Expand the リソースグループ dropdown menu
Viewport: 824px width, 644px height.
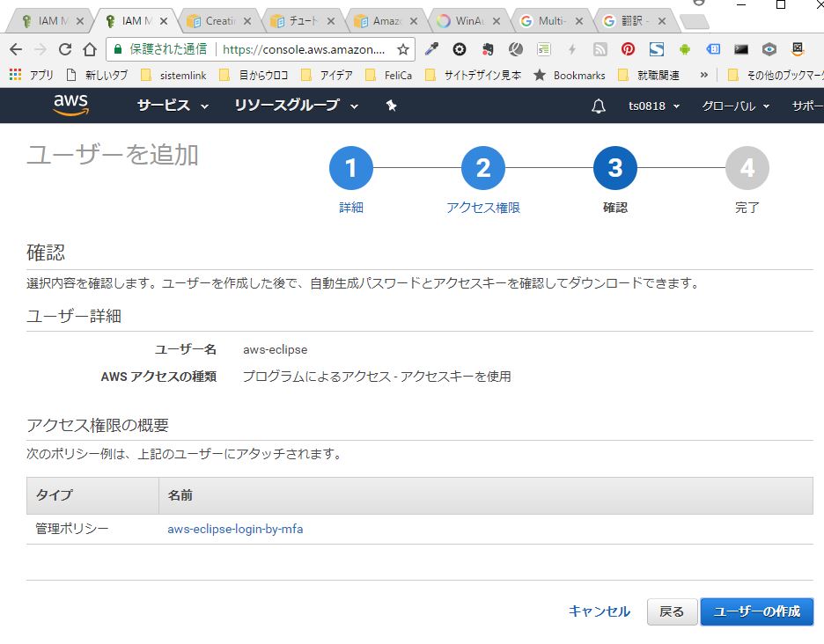click(297, 106)
